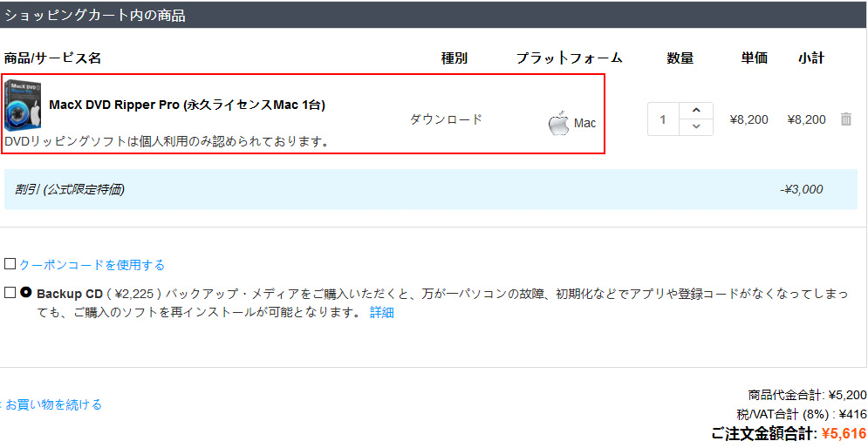Click the プラットフォーム column header
Viewport: 868px width, 448px height.
(569, 58)
